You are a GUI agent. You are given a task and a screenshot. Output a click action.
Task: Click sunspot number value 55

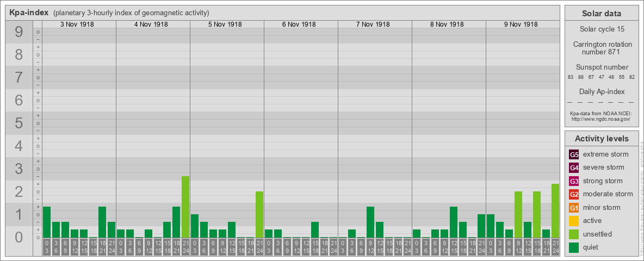(x=621, y=78)
